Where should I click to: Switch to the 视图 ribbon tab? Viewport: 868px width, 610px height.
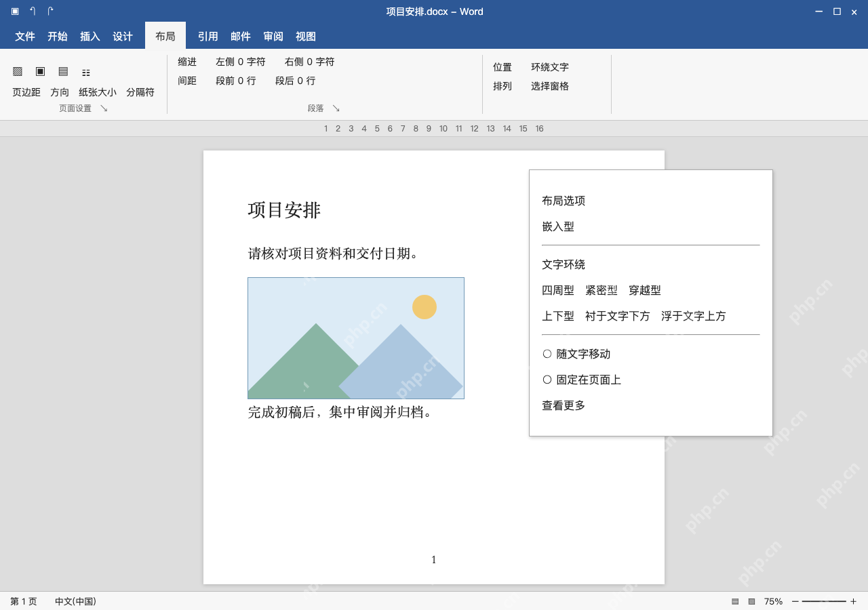[306, 37]
